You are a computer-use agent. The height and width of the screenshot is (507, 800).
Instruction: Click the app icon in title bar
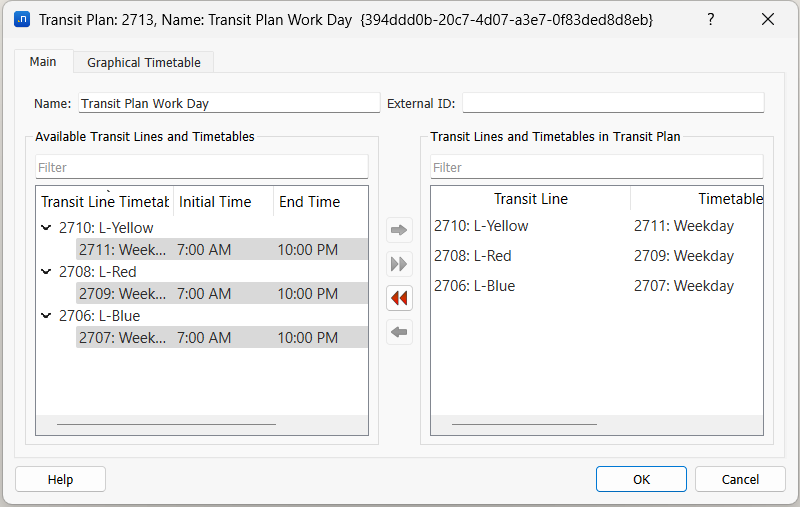[21, 19]
